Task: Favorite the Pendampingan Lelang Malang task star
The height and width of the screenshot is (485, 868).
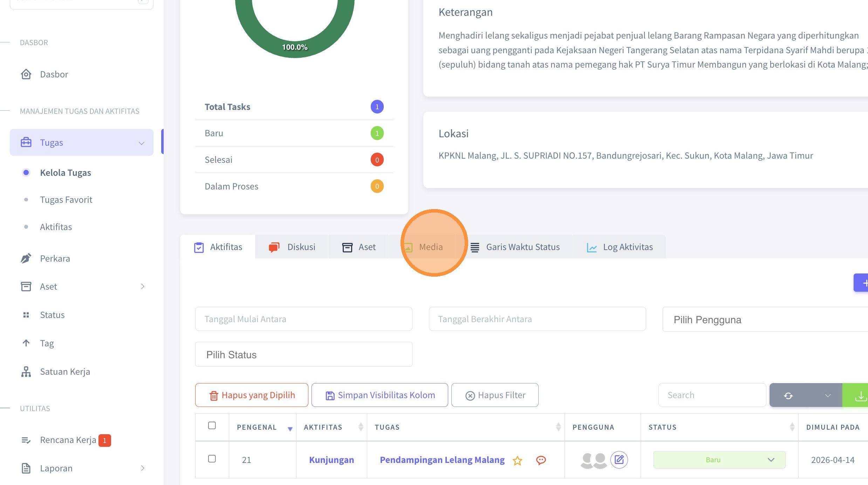Action: point(517,460)
